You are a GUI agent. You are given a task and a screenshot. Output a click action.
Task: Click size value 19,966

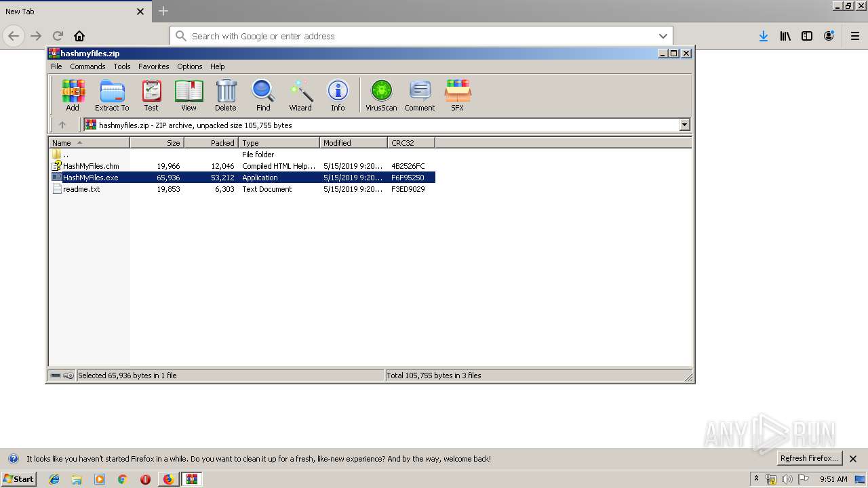(168, 166)
